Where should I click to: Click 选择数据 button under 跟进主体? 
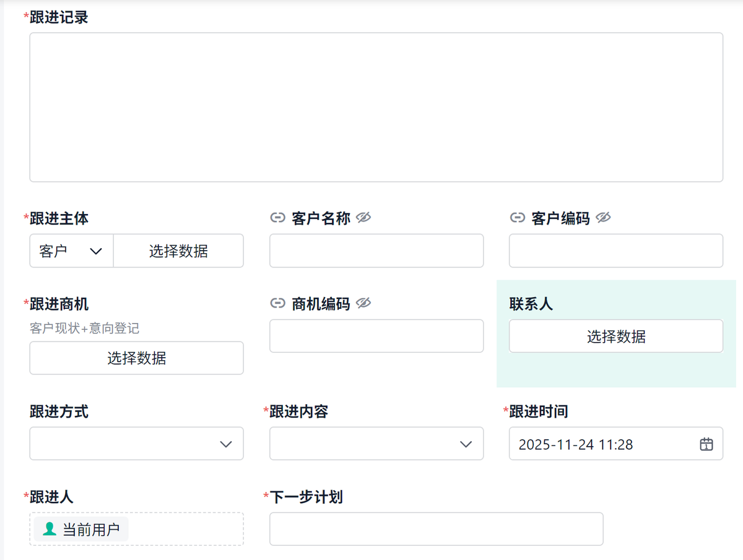click(178, 251)
